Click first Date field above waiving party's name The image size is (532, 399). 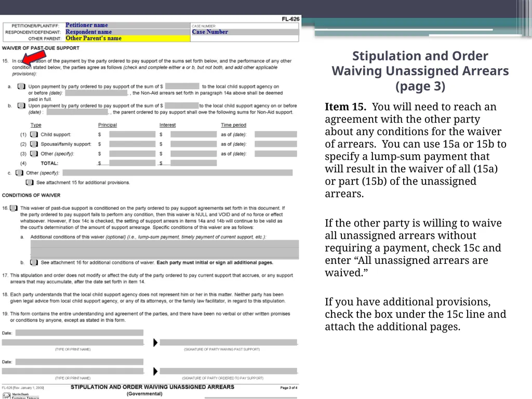point(79,333)
